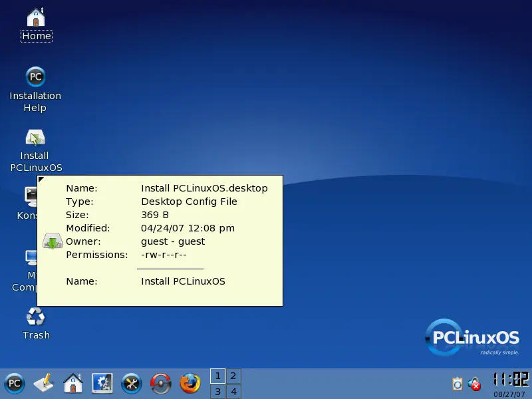The width and height of the screenshot is (532, 399).
Task: Click the 'Install PCLinuxOS.desktop' file name in tooltip
Action: (x=204, y=188)
